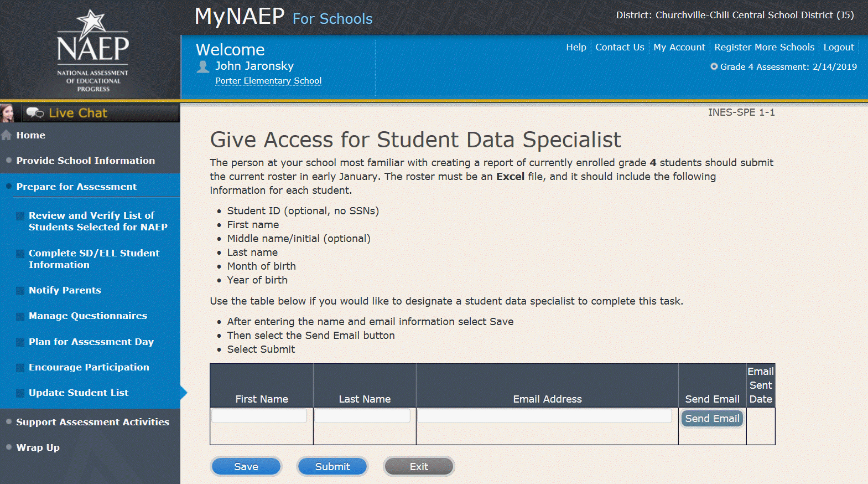Select the Grade 4 Assessment radio indicator
This screenshot has width=868, height=484.
point(714,66)
